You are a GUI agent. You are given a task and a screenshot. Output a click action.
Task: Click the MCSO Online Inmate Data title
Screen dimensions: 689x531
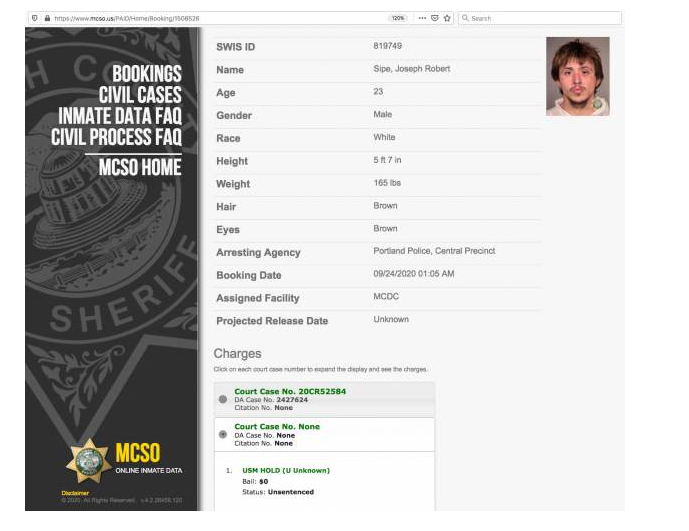coord(149,459)
